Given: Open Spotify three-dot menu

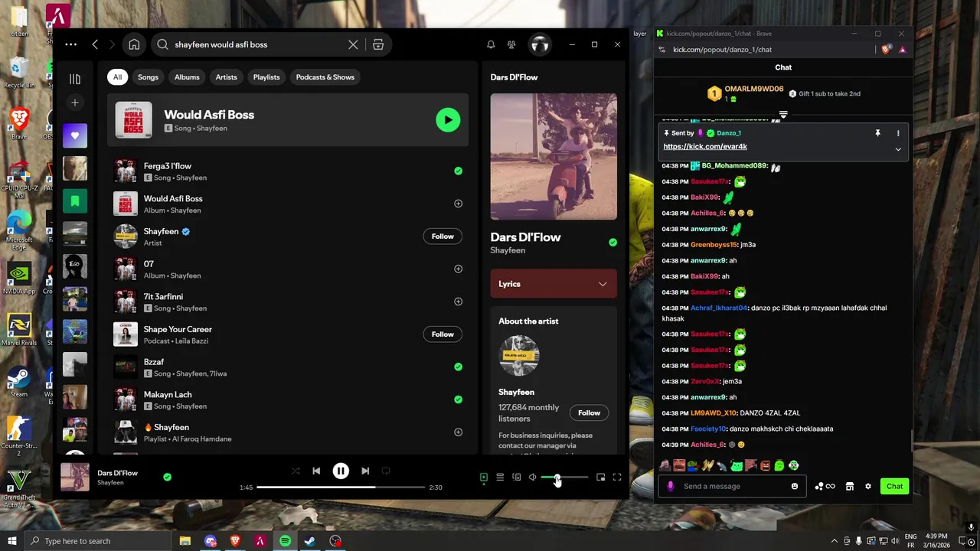Looking at the screenshot, I should coord(70,44).
